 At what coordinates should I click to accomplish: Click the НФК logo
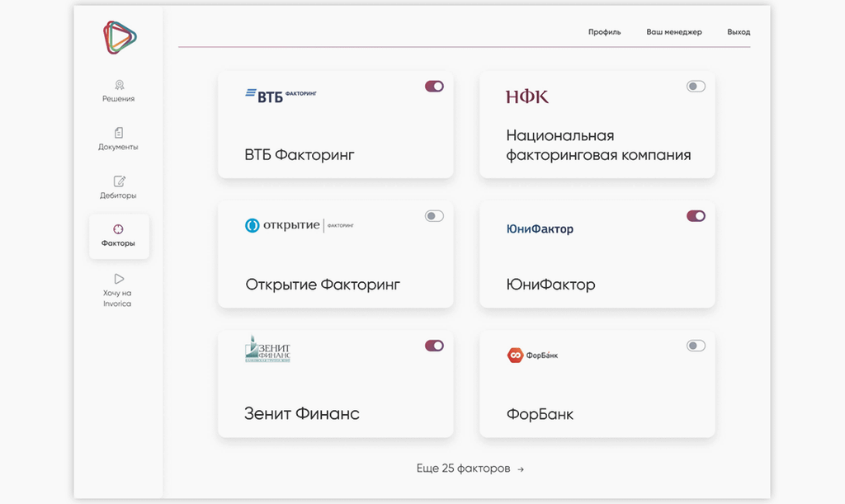tap(527, 97)
